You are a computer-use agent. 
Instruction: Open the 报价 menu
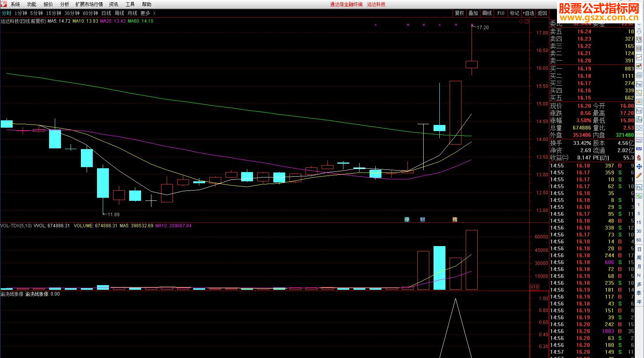(48, 4)
